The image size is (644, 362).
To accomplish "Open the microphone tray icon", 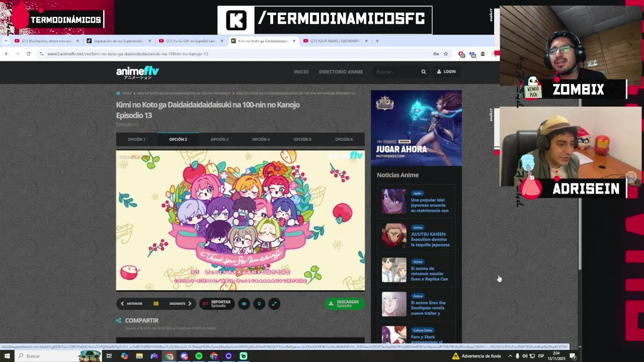I will pyautogui.click(x=517, y=356).
